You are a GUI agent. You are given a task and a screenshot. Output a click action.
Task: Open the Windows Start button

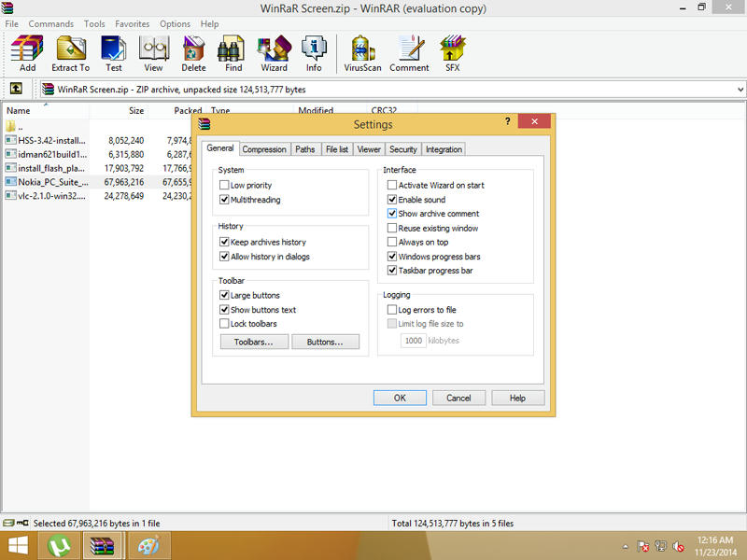point(18,546)
